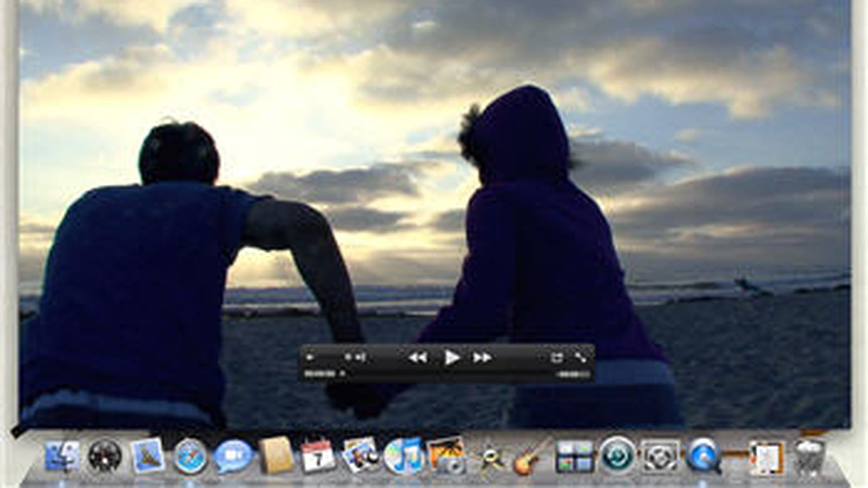Mute using the low-volume speaker icon
Screen dimensions: 868x488
[310, 357]
